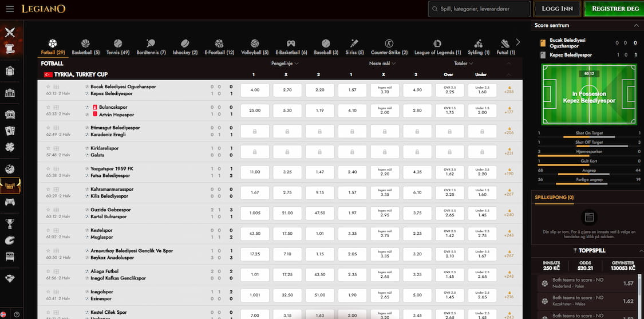Click the Registrer Deg button
Image resolution: width=644 pixels, height=319 pixels.
(x=614, y=9)
